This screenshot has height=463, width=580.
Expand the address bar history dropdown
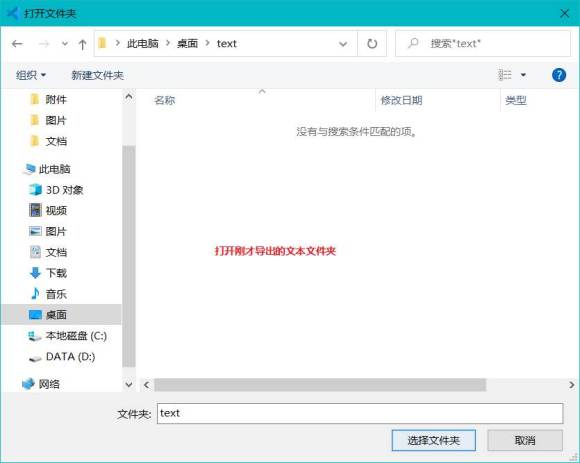(343, 44)
